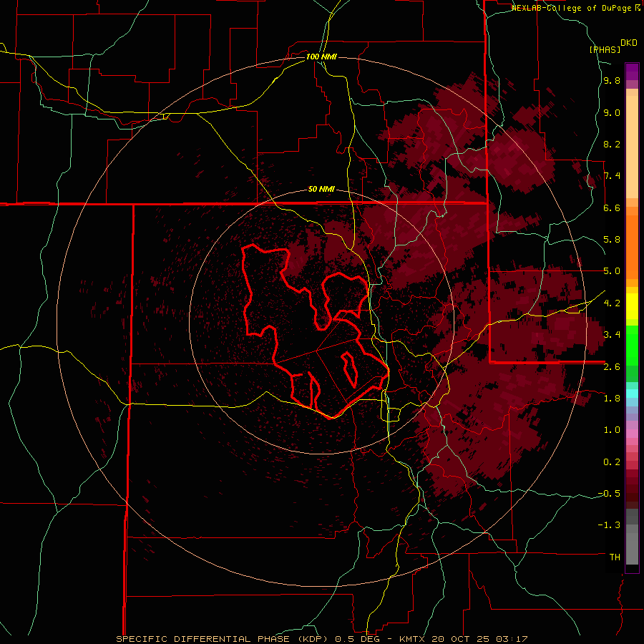Select the 0.2 scale value
644x644 pixels.
612,462
